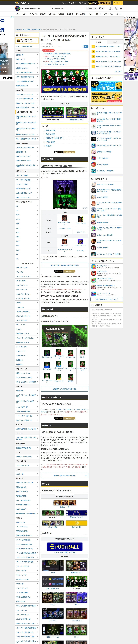Expand Co-op対戦募集掲示板 sidebar row
The height and width of the screenshot is (644, 138).
click(27, 64)
